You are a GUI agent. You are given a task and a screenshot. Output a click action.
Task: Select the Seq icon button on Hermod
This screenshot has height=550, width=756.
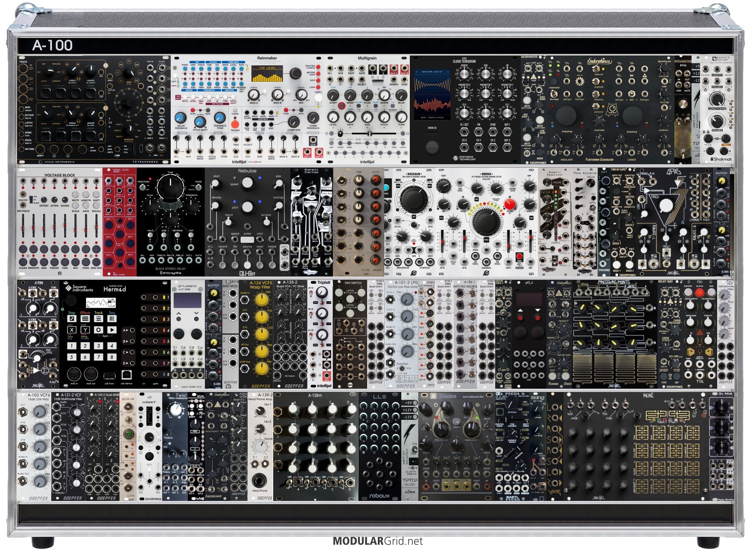[112, 318]
